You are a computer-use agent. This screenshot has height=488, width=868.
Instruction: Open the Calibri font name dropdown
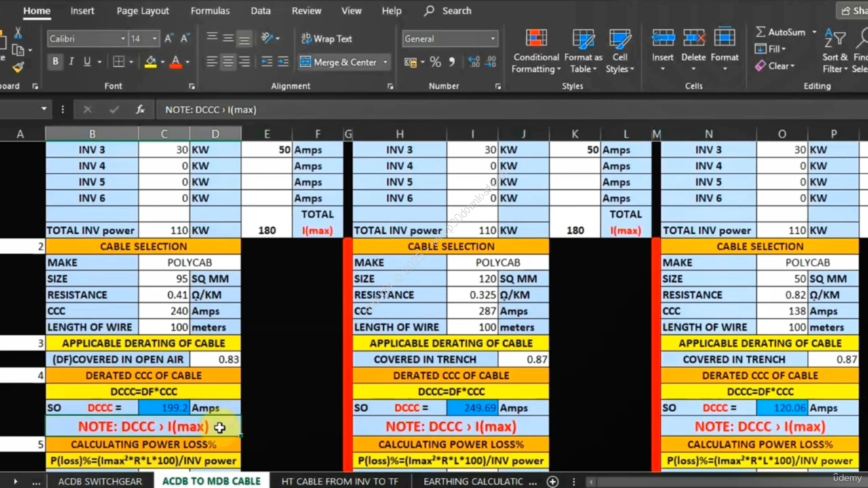[123, 39]
